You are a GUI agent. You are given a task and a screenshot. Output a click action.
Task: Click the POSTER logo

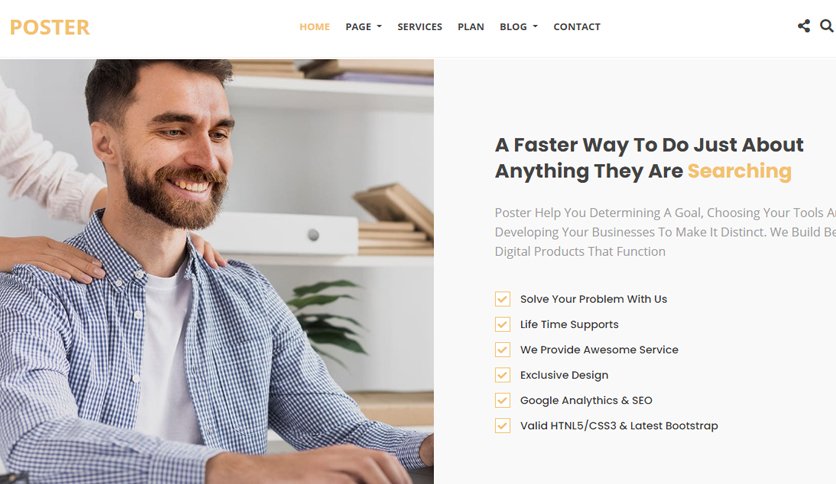[x=50, y=27]
